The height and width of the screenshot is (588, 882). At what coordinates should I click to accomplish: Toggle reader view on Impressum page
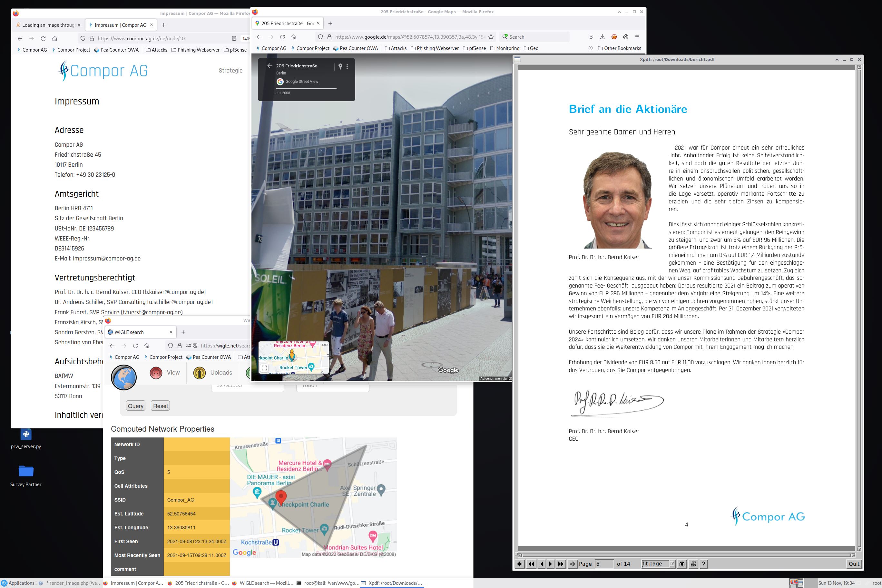(234, 38)
